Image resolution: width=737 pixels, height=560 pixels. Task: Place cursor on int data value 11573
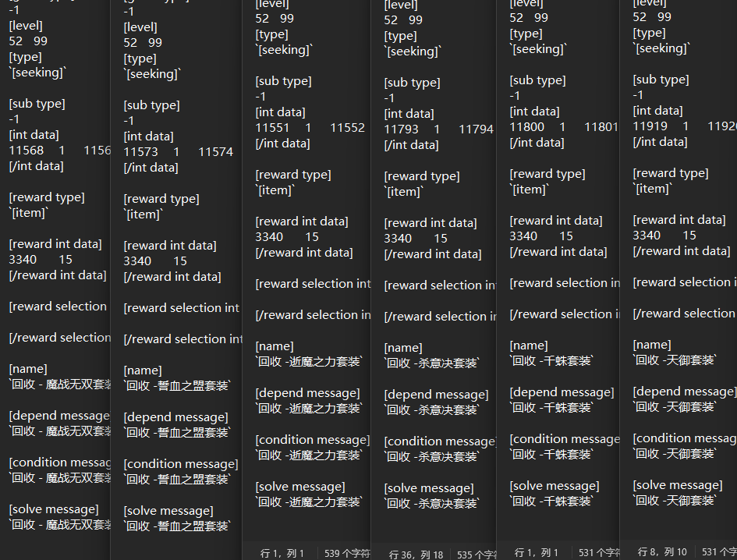point(140,152)
